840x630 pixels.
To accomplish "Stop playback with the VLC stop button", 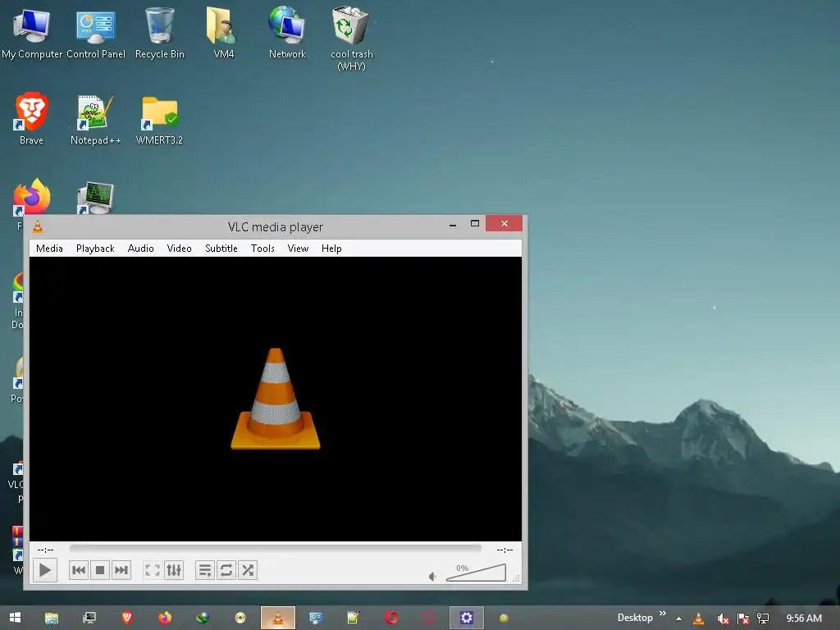I will point(100,570).
